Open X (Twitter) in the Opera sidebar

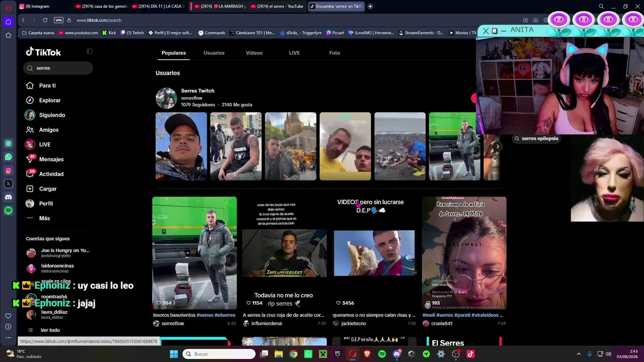(x=8, y=184)
